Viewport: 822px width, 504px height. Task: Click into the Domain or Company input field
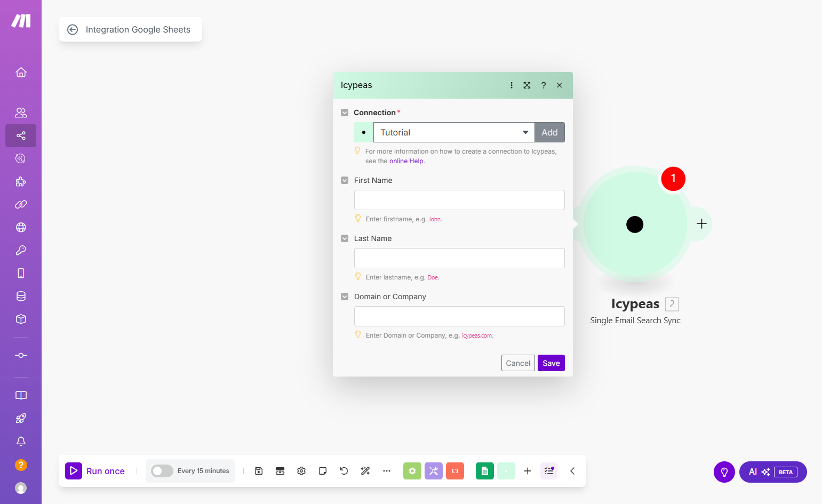point(459,316)
